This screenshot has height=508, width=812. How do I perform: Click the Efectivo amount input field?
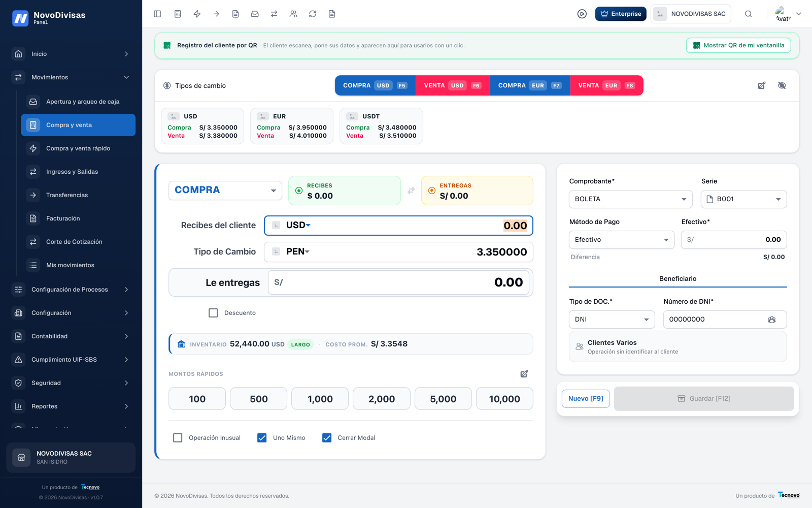(x=734, y=240)
